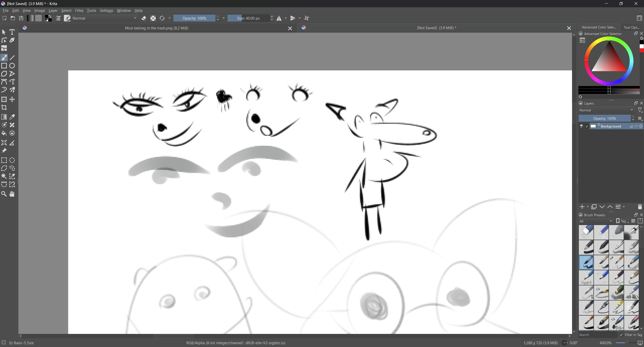644x347 pixels.
Task: Expand the brush presets All tag dropdown
Action: click(x=596, y=221)
